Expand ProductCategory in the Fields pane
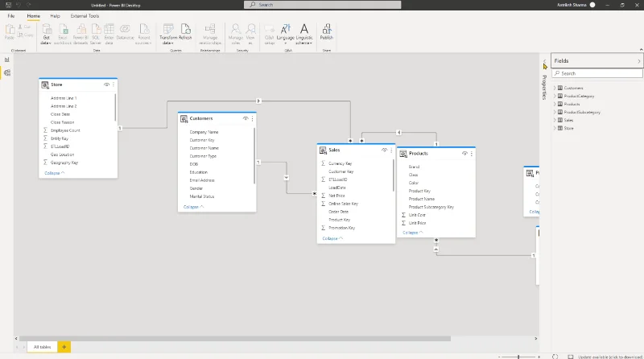 point(555,96)
